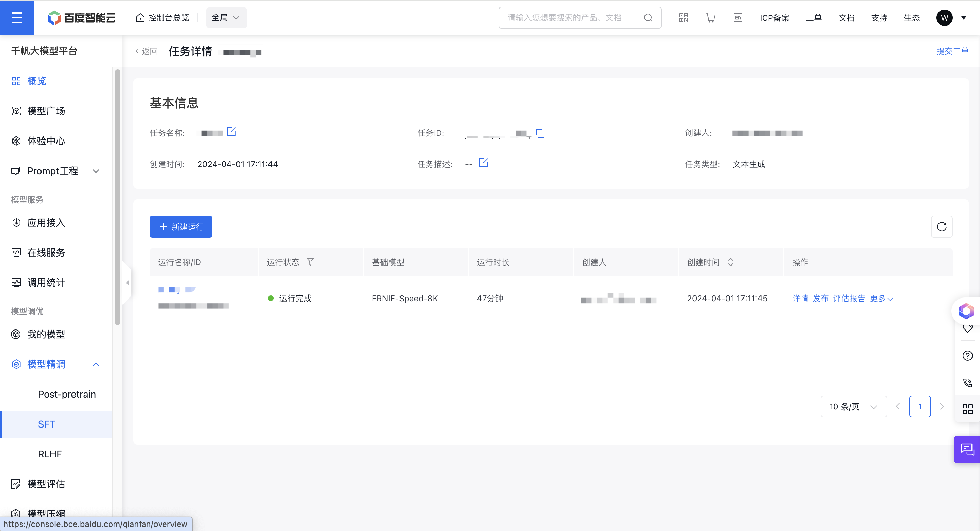Screen dimensions: 980x531
Task: Open the floating grid apps icon
Action: [967, 409]
